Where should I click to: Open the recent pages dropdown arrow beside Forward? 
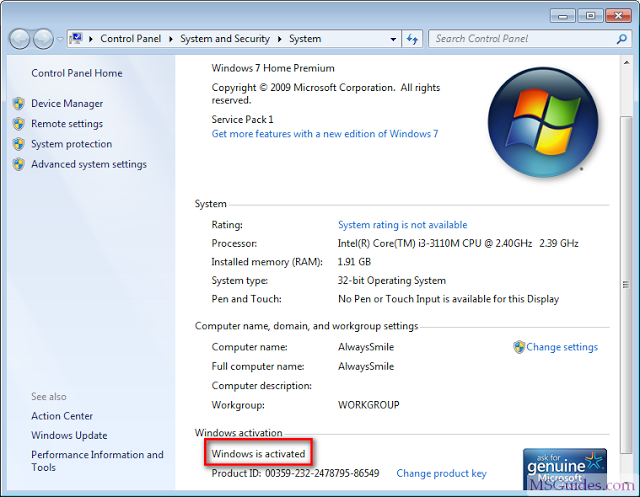click(60, 40)
